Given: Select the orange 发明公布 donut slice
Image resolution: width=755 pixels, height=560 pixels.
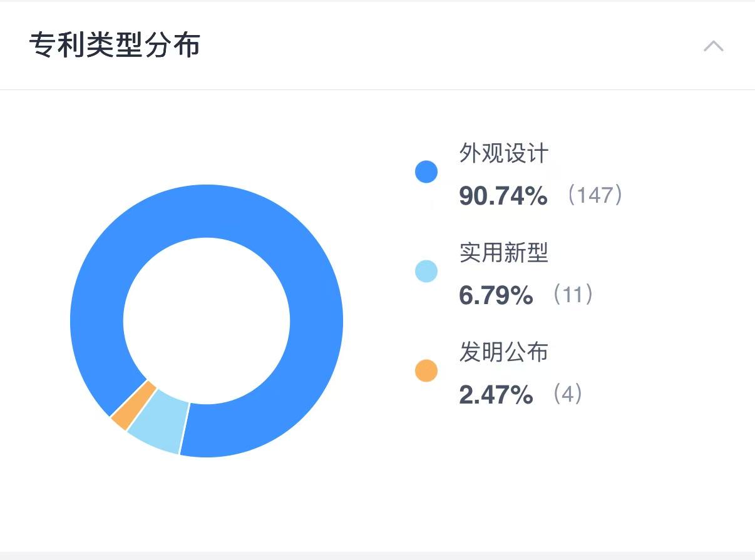Looking at the screenshot, I should (133, 405).
